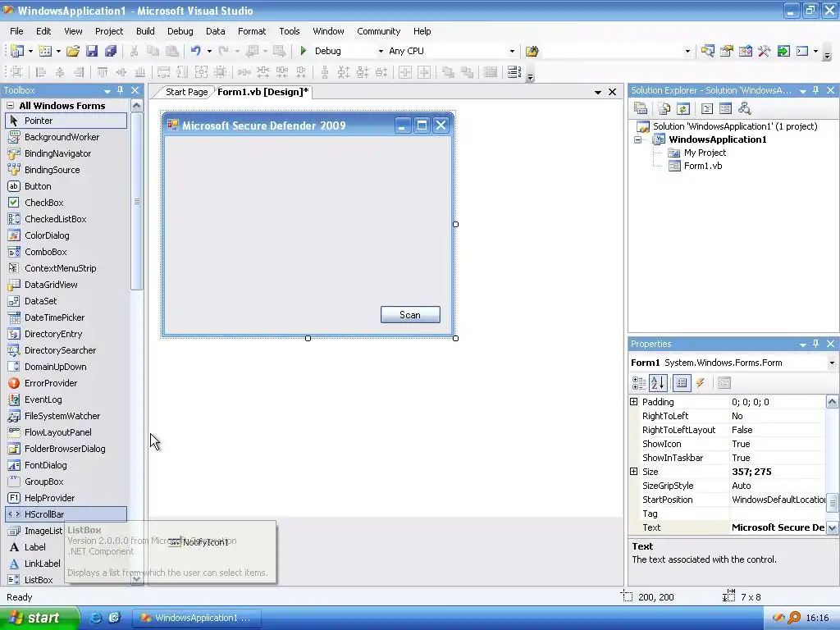This screenshot has width=840, height=630.
Task: Click View Class Diagram icon in Solution Explorer
Action: coord(744,109)
